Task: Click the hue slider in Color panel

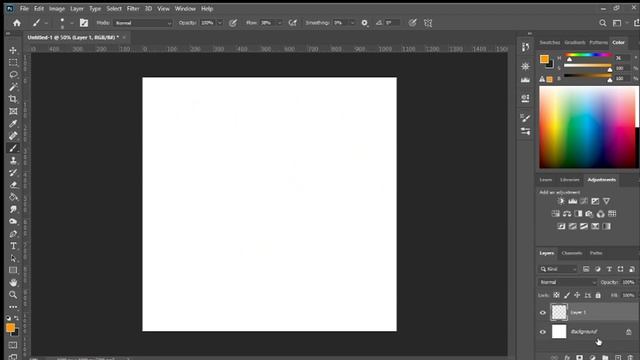Action: 588,55
